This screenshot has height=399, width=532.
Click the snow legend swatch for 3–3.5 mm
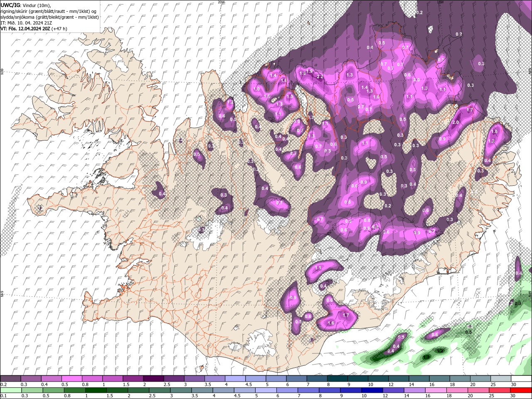tap(194, 379)
